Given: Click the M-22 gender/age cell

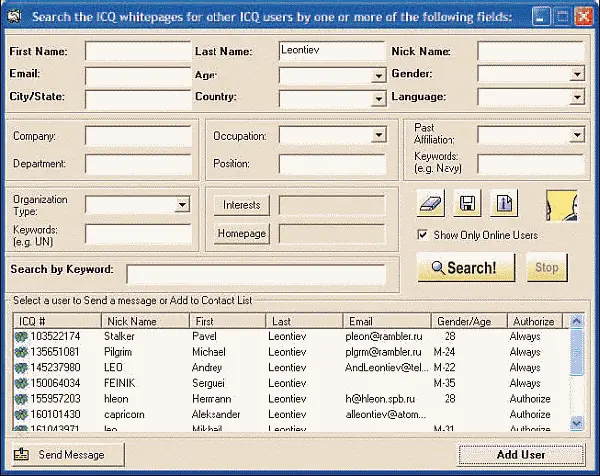Looking at the screenshot, I should (444, 368).
